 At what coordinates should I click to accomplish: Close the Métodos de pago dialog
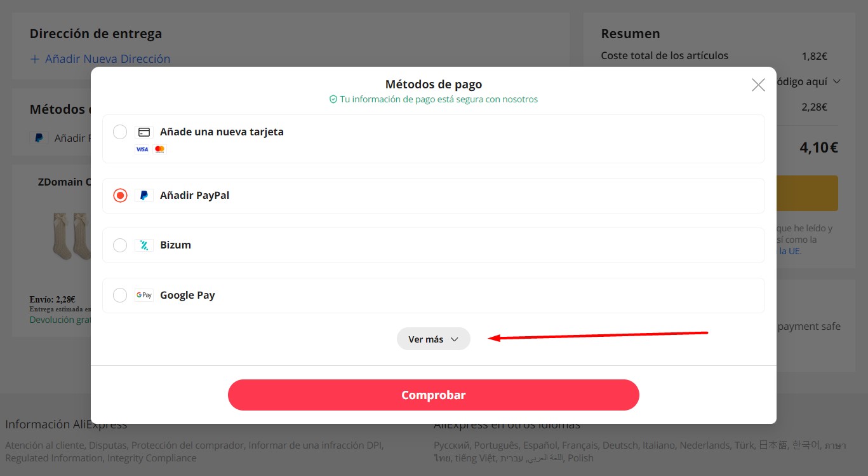tap(758, 85)
